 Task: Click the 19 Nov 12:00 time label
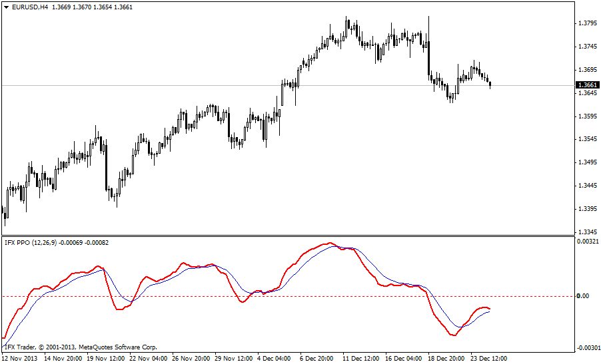[103, 359]
